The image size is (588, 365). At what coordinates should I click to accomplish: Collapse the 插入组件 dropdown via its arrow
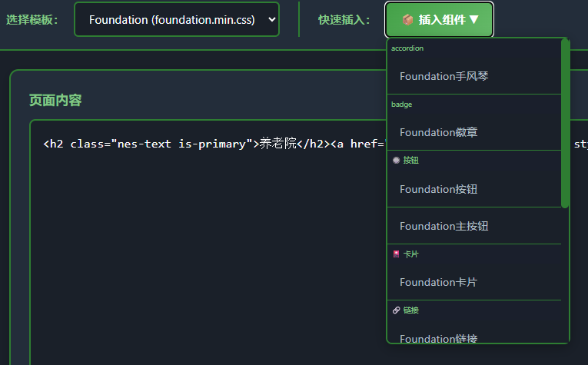(474, 20)
